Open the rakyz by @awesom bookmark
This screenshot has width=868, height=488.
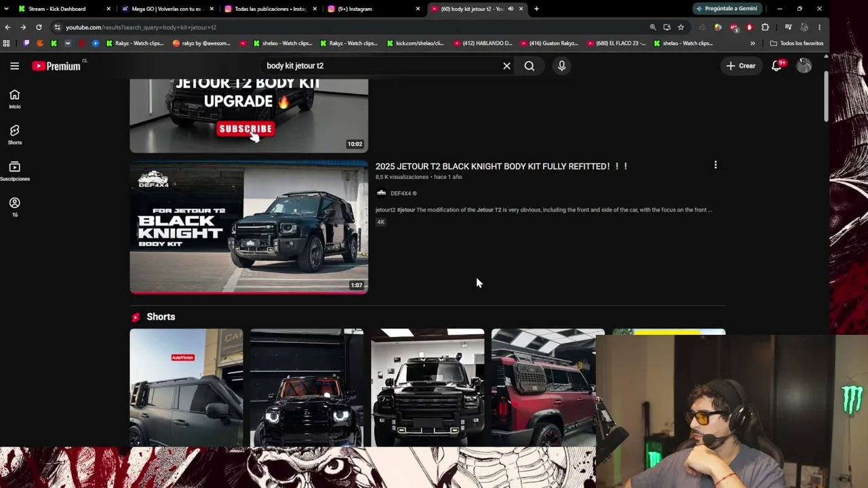201,43
